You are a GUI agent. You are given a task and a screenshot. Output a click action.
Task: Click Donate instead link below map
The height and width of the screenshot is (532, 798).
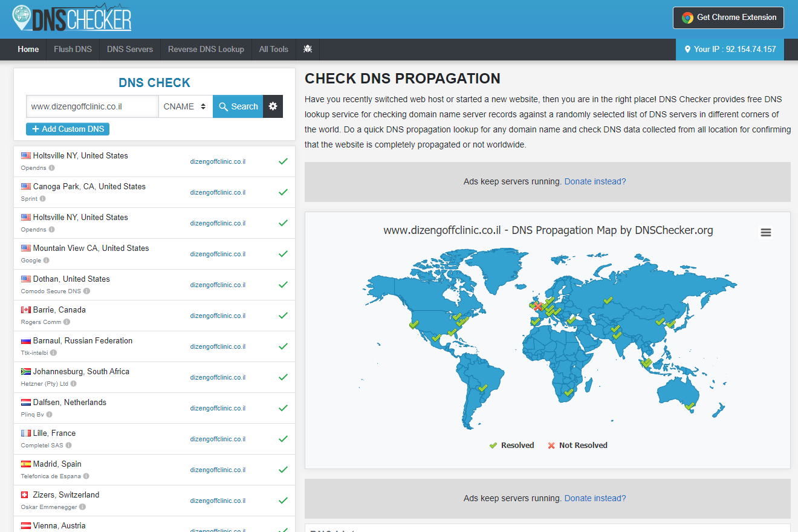point(595,498)
